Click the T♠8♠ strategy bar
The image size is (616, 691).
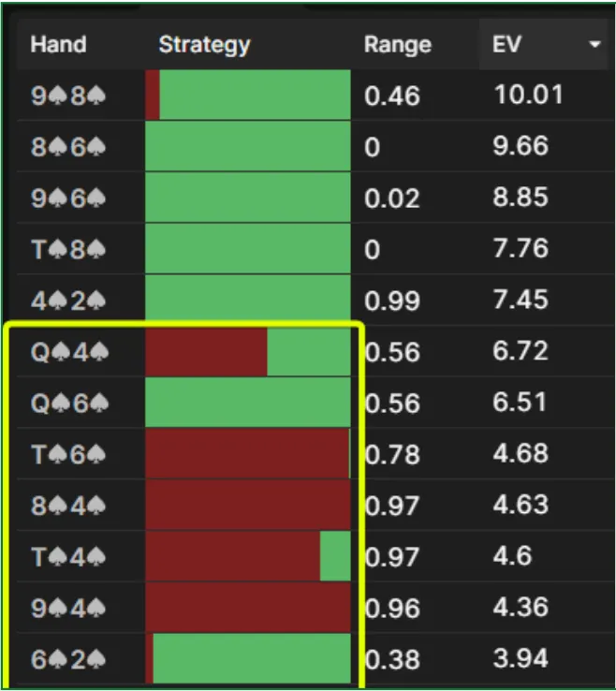[x=248, y=249]
